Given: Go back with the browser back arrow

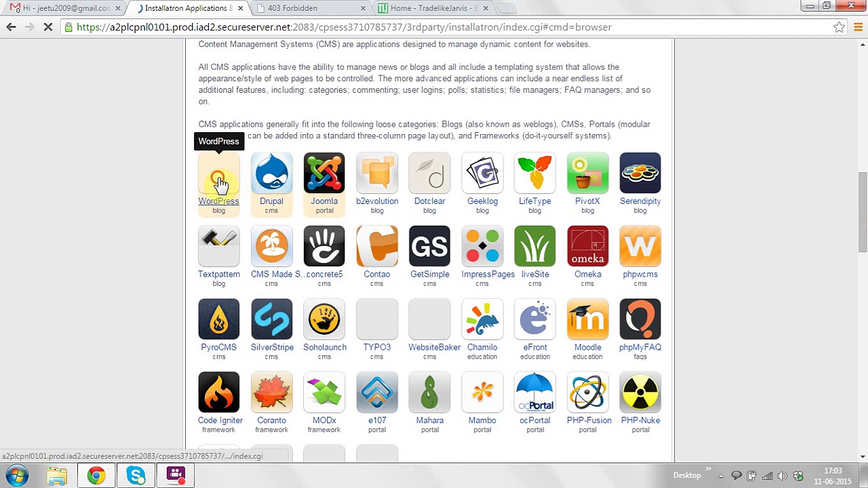Looking at the screenshot, I should tap(11, 27).
